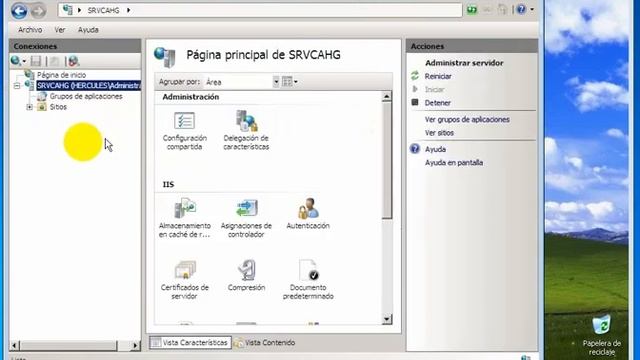Switch to Vista Características tab
This screenshot has height=360, width=640.
pos(190,342)
